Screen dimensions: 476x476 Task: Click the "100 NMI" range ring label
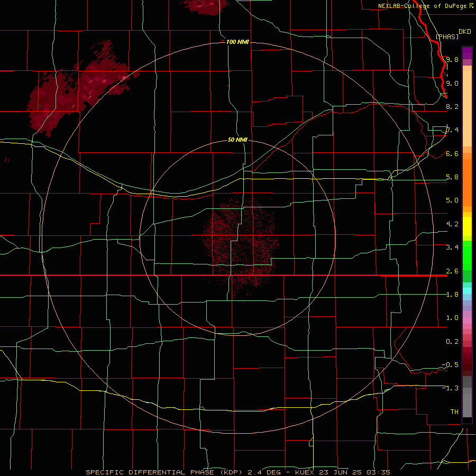[x=237, y=42]
